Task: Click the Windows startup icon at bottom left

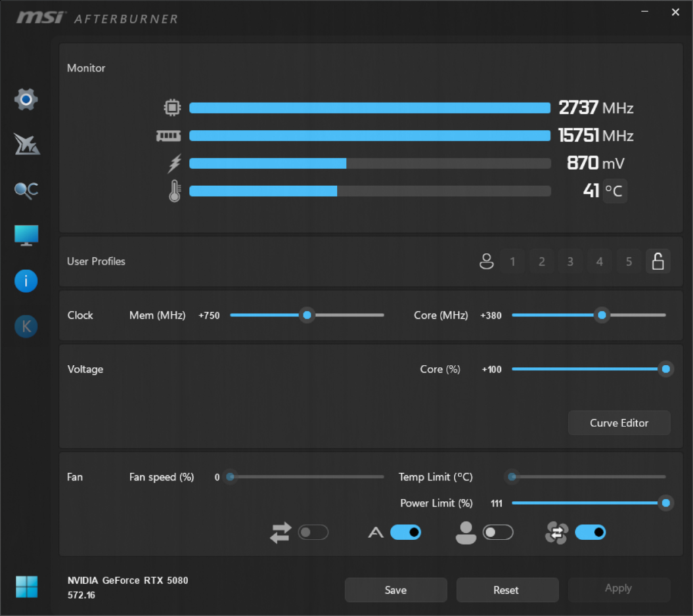Action: tap(26, 587)
